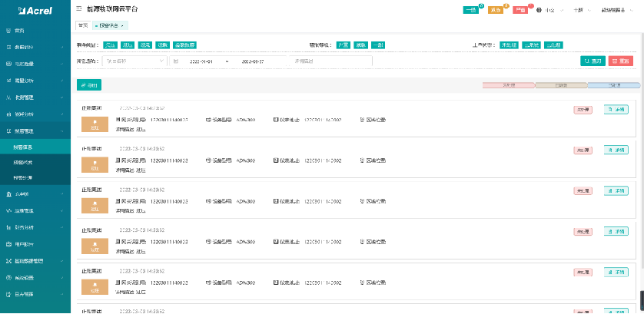
Task: Open the theme dropdown in the header
Action: click(x=583, y=10)
